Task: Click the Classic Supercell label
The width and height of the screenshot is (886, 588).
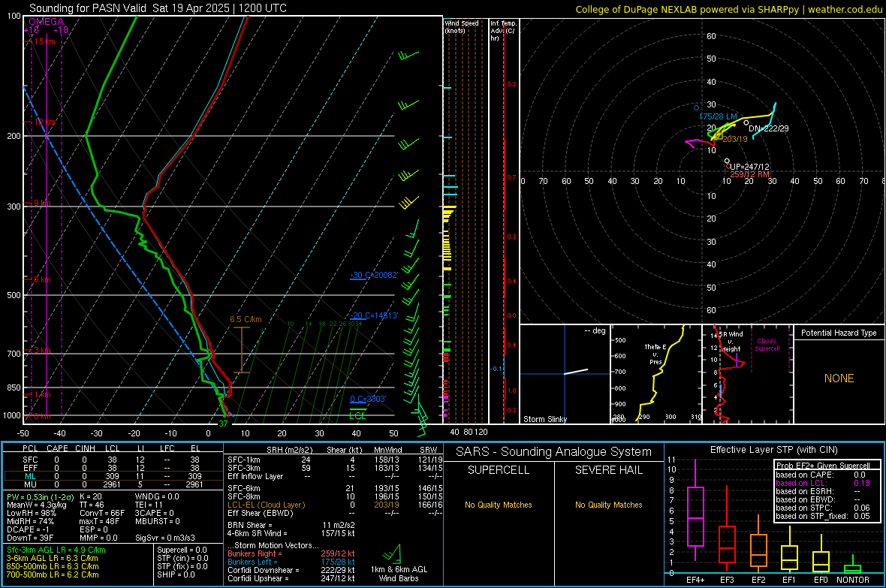Action: click(x=767, y=345)
